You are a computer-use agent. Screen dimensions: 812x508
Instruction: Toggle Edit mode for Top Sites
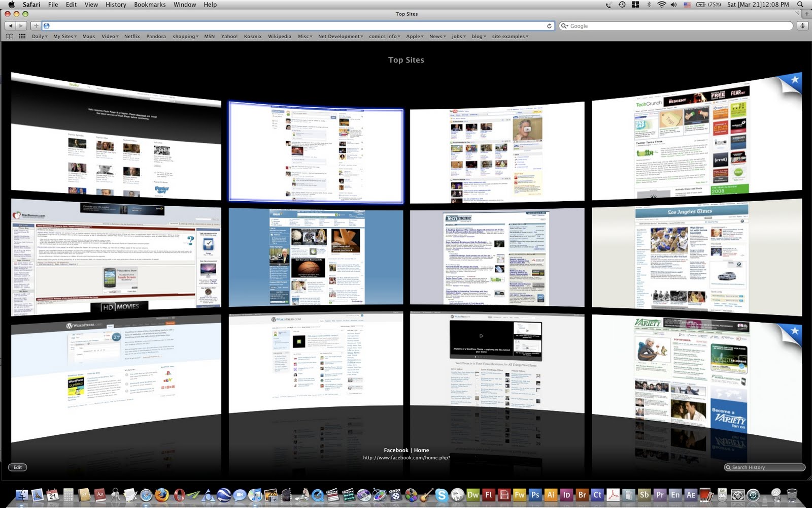point(18,467)
